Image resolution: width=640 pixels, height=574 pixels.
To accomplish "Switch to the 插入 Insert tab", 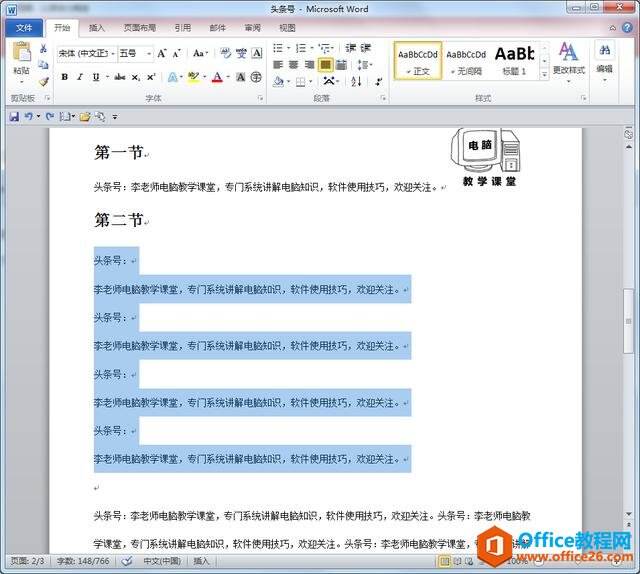I will click(x=97, y=28).
